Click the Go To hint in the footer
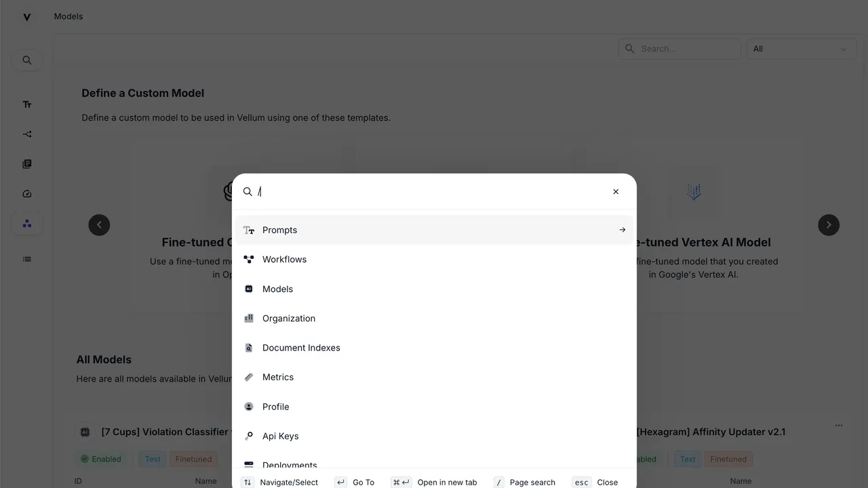The image size is (868, 488). (x=354, y=483)
